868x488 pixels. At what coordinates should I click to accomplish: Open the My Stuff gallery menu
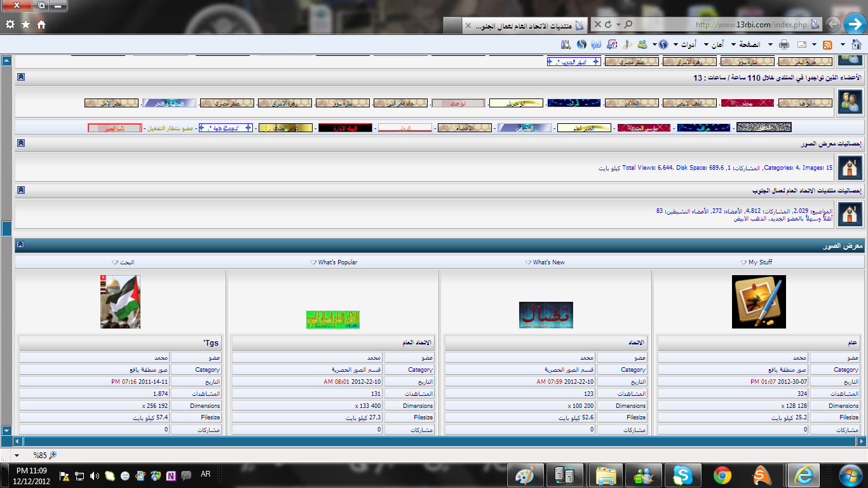(760, 262)
